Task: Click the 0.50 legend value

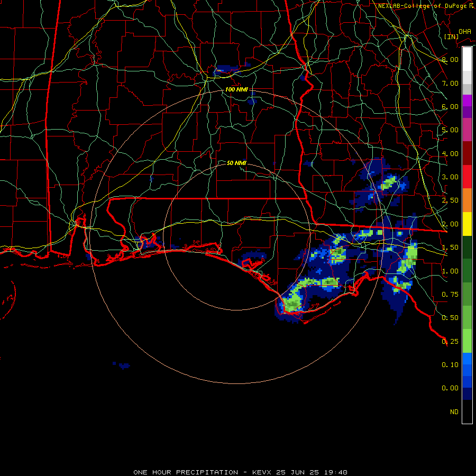Action: [450, 318]
